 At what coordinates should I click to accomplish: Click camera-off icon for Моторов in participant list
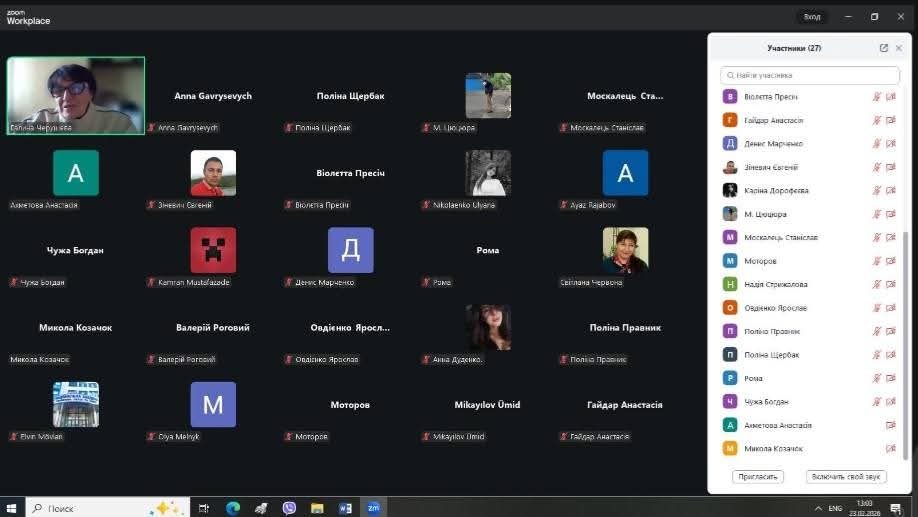point(890,261)
